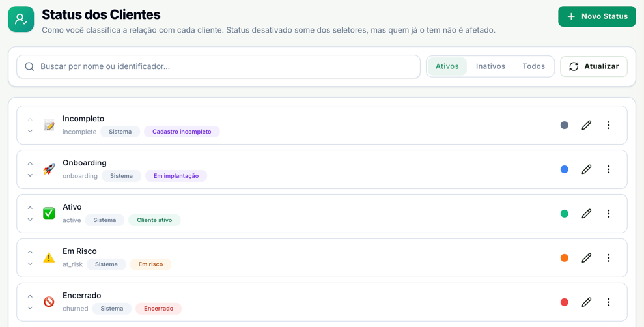Click the Sistema tag on Incompleto row
The height and width of the screenshot is (327, 644).
[120, 132]
